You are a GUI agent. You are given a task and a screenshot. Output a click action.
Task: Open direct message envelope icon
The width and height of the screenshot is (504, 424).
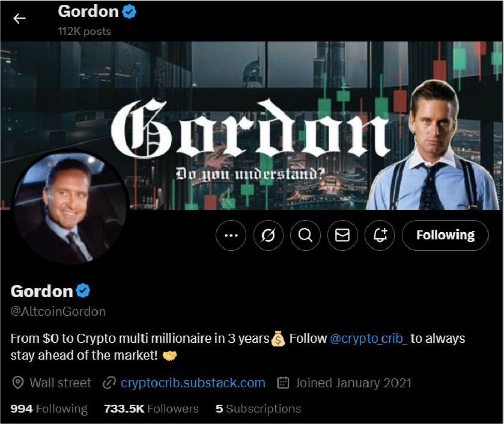pyautogui.click(x=342, y=235)
